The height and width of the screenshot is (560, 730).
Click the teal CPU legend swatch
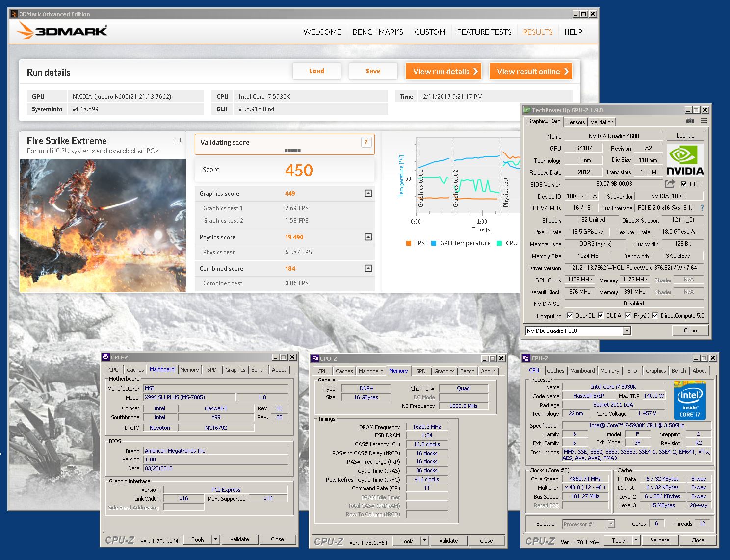pos(499,243)
